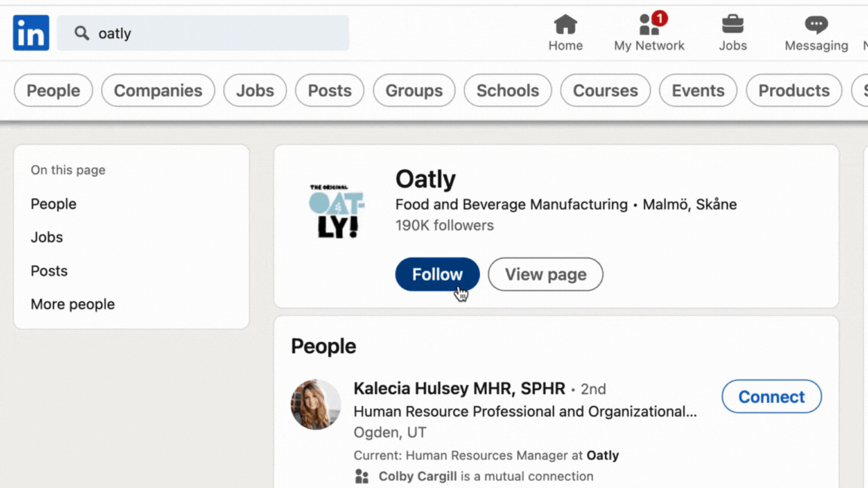868x488 pixels.
Task: Choose the Courses filter pill
Action: point(605,90)
